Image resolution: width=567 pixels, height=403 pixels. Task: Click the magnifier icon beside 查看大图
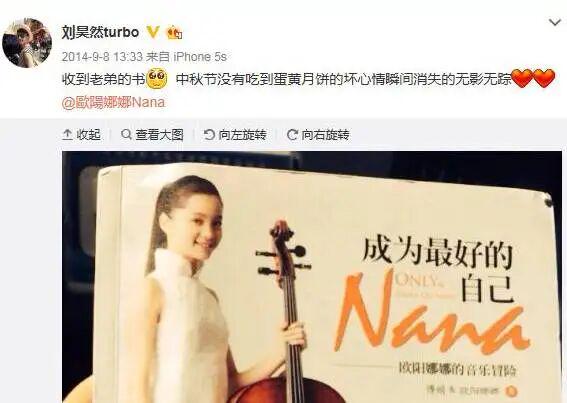coord(126,135)
